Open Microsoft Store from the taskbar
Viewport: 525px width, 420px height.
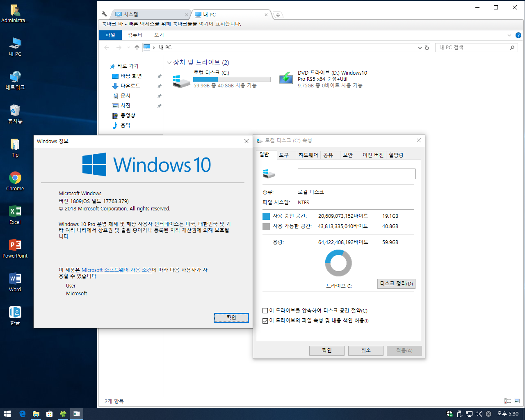tap(49, 414)
